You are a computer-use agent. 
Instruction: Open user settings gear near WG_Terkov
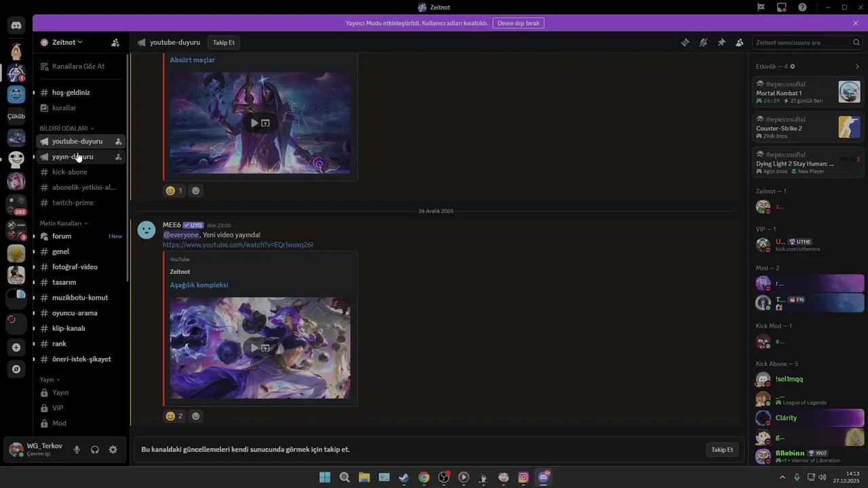113,449
